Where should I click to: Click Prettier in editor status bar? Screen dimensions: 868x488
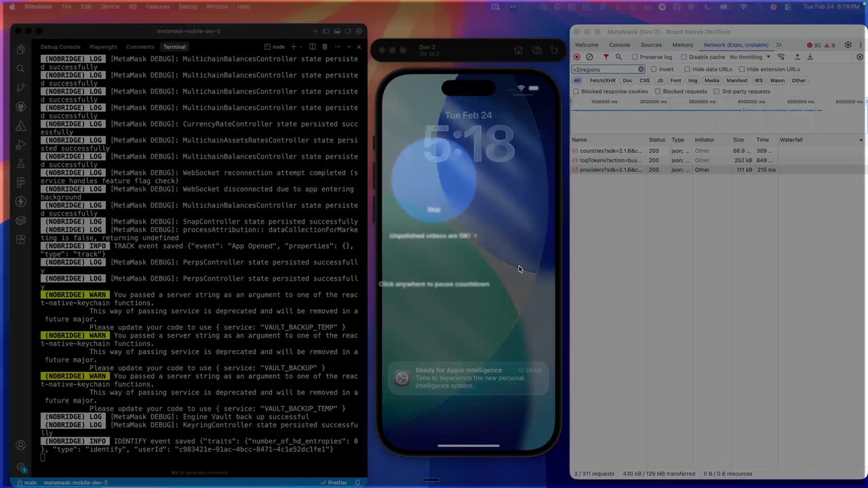point(332,483)
